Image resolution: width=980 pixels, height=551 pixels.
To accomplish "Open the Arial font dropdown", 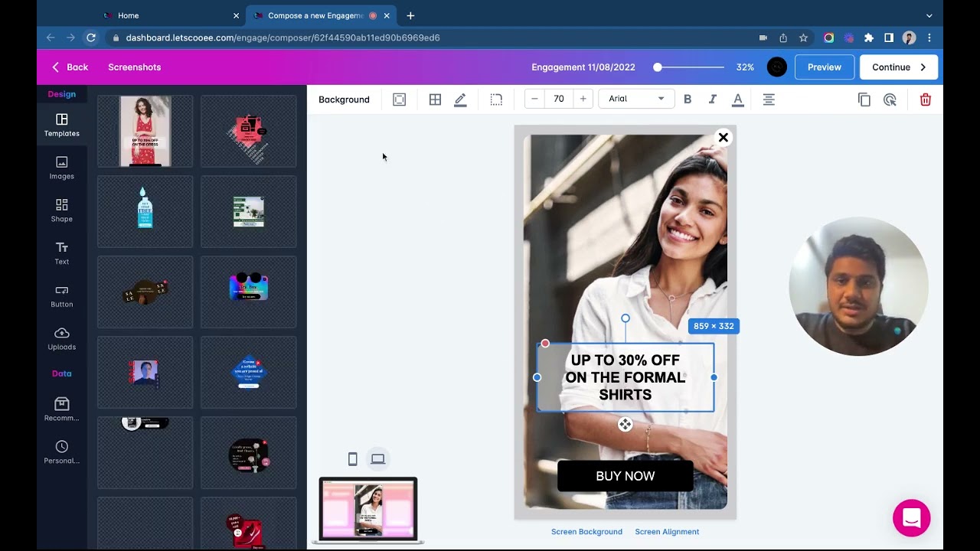I will click(x=636, y=99).
